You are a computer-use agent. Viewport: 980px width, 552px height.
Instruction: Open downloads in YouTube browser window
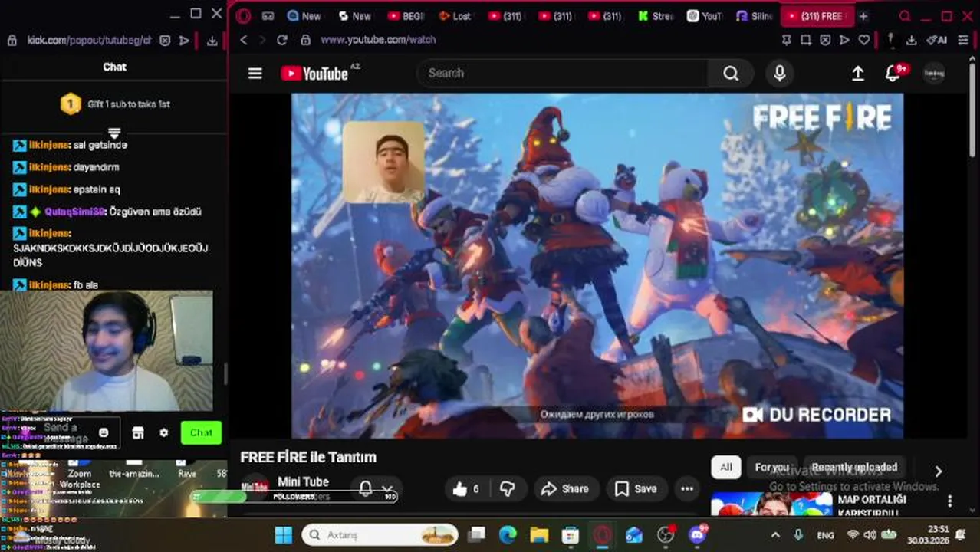(x=911, y=40)
